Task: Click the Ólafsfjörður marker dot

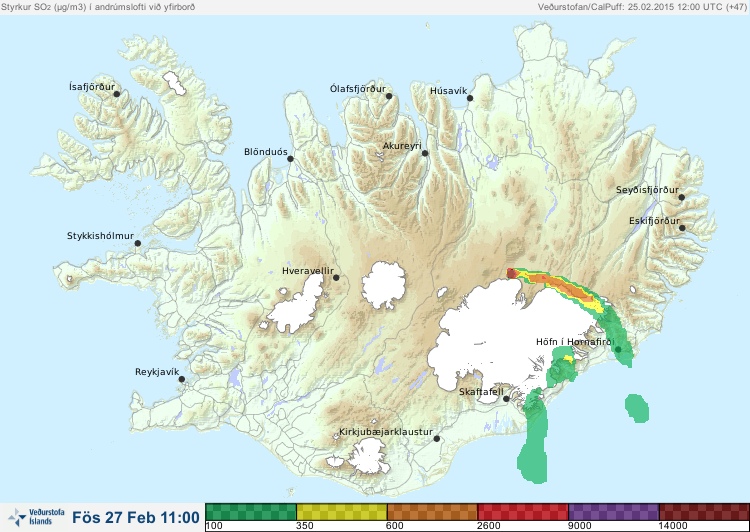Action: point(389,96)
